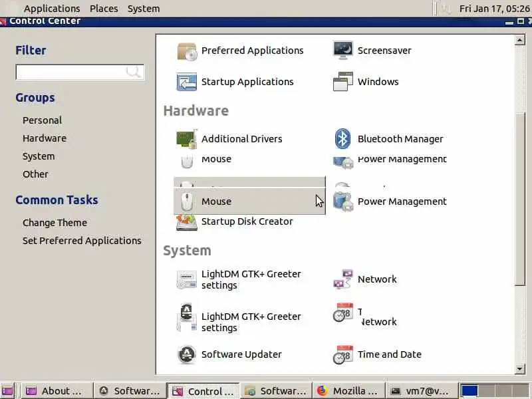Image resolution: width=532 pixels, height=399 pixels.
Task: Open Additional Drivers circuit board icon
Action: pyautogui.click(x=187, y=139)
